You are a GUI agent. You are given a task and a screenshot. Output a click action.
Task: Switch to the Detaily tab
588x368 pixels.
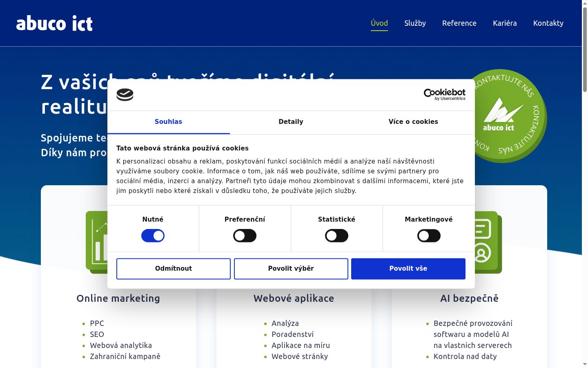coord(291,122)
